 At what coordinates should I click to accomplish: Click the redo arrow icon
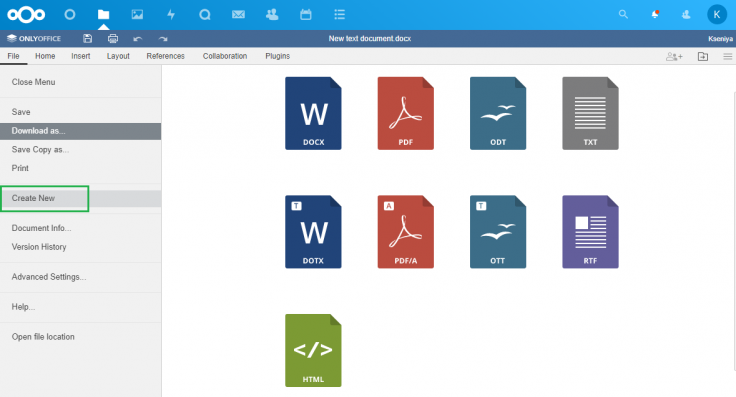point(163,39)
